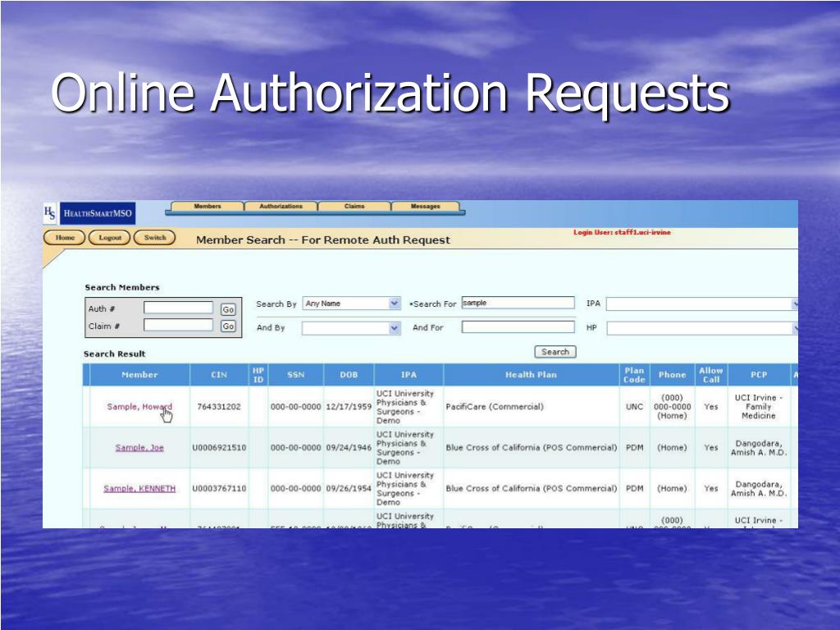Click plan code UNC in Howard's row
The height and width of the screenshot is (630, 840).
click(x=634, y=407)
